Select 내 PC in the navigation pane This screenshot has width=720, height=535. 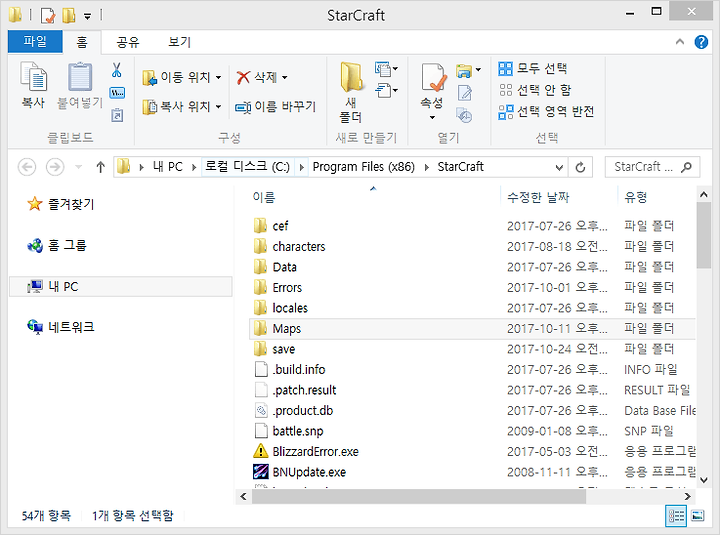[x=121, y=287]
